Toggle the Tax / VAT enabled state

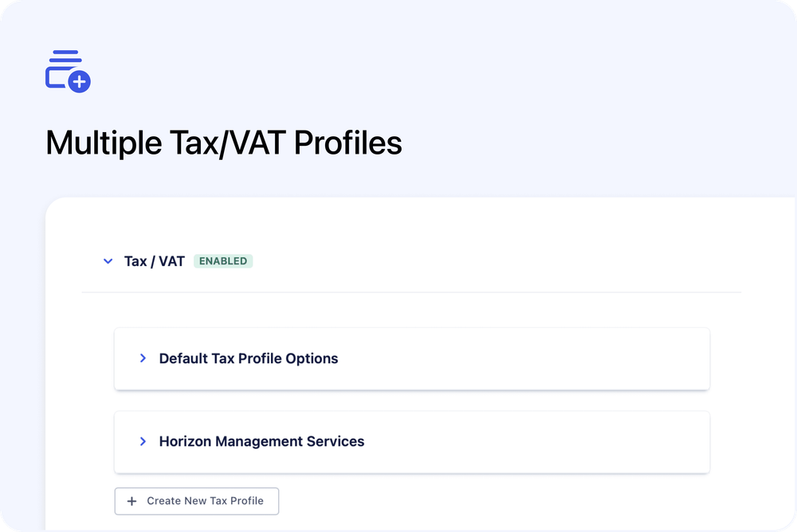223,260
